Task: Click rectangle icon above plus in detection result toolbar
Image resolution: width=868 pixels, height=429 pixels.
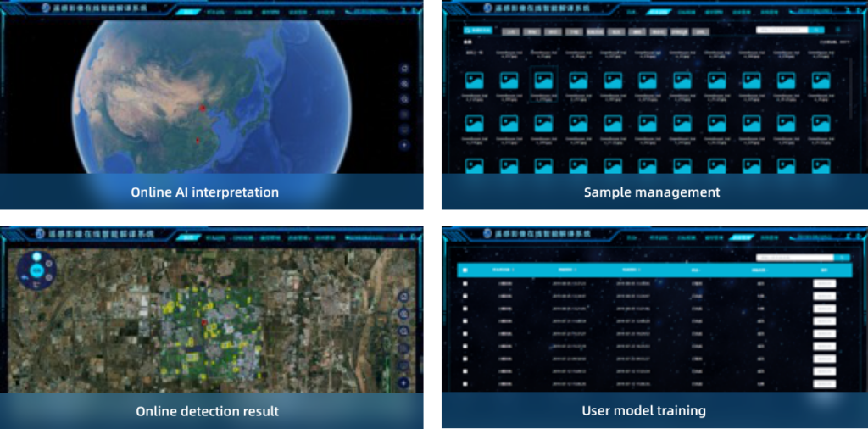Action: (403, 366)
